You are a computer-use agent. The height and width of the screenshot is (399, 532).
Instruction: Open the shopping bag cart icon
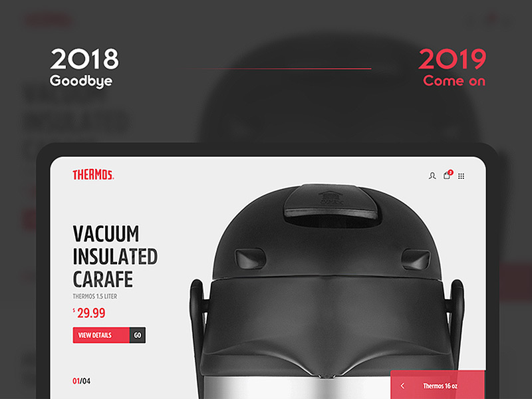(x=446, y=176)
